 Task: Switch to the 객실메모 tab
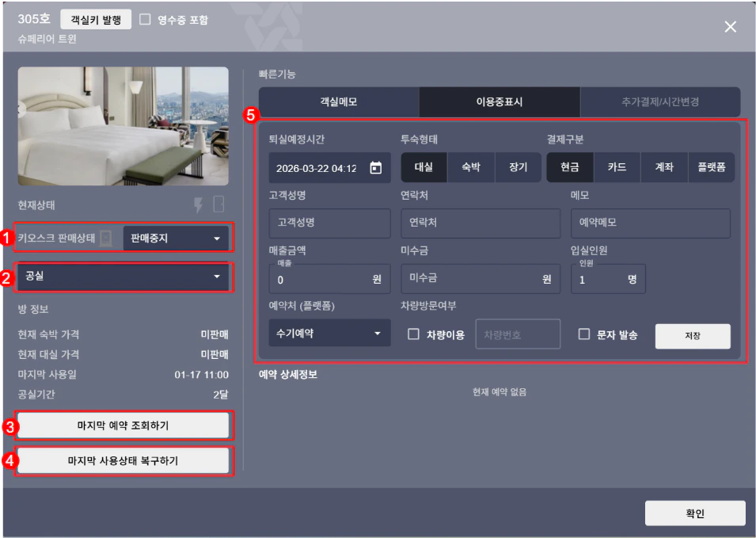pyautogui.click(x=339, y=101)
